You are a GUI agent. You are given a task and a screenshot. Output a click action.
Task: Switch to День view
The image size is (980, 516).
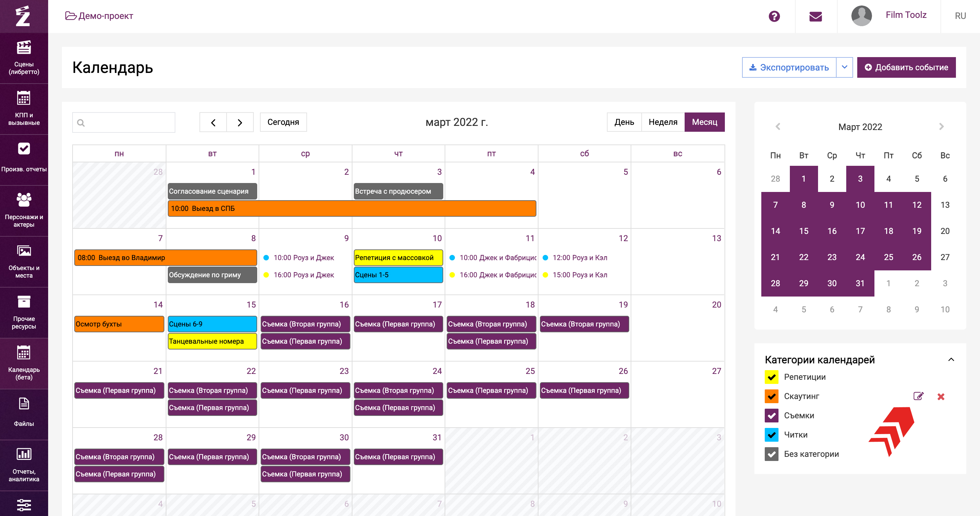click(624, 122)
